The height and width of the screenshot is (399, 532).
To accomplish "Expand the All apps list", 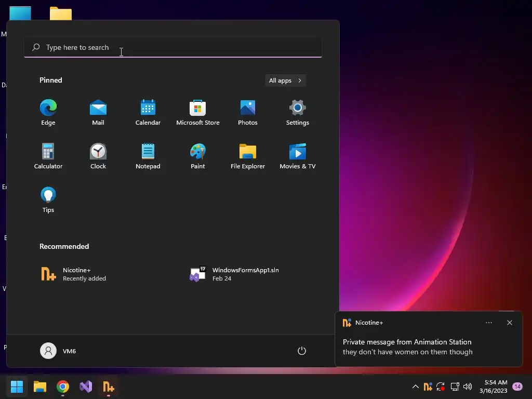I will (285, 81).
